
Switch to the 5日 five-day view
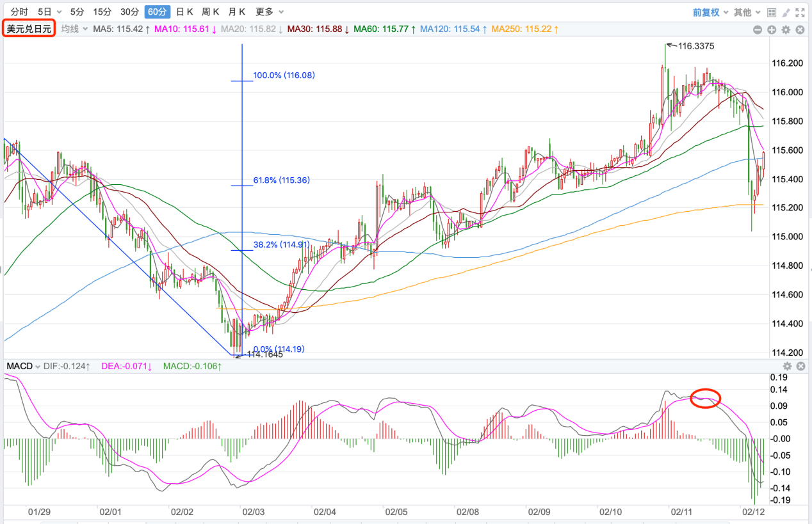click(44, 12)
